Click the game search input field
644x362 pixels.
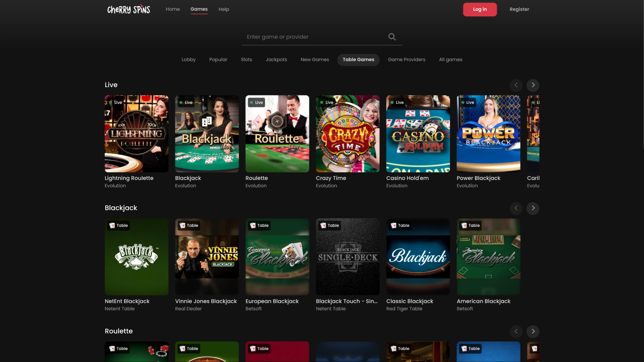[312, 37]
